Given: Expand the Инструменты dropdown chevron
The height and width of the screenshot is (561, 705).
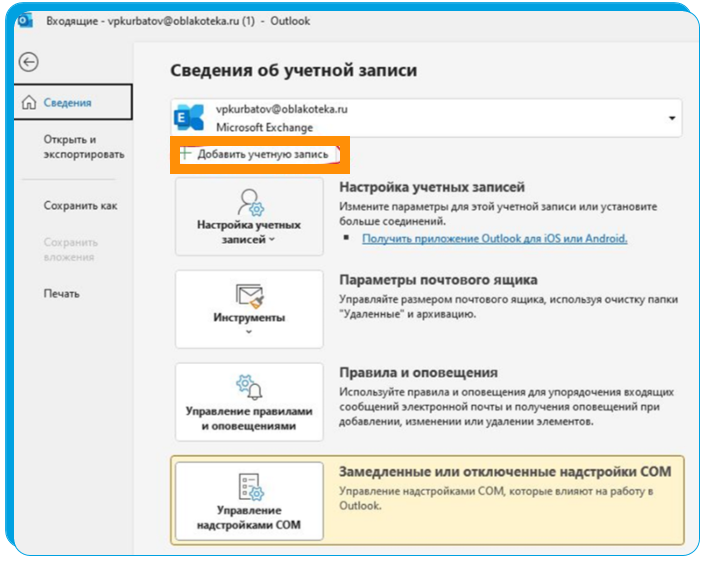Looking at the screenshot, I should [249, 332].
